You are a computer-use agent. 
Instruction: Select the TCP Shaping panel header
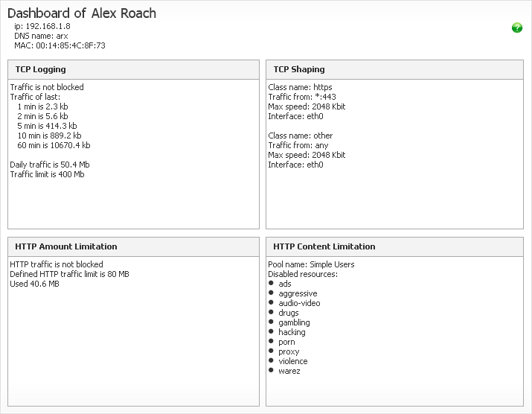point(394,70)
